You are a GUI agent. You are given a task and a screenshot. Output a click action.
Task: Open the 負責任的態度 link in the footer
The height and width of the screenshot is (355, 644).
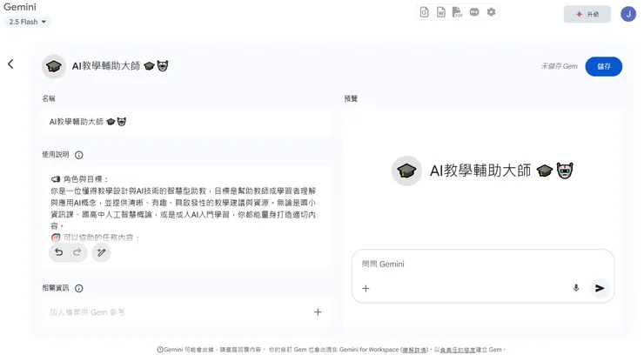[458, 350]
